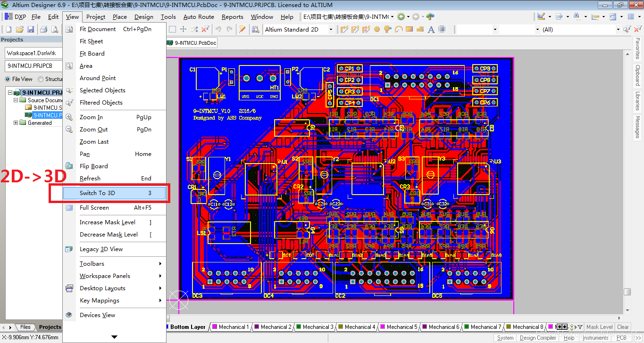Select the Mechanical 3 layer tab
644x343 pixels.
[314, 327]
